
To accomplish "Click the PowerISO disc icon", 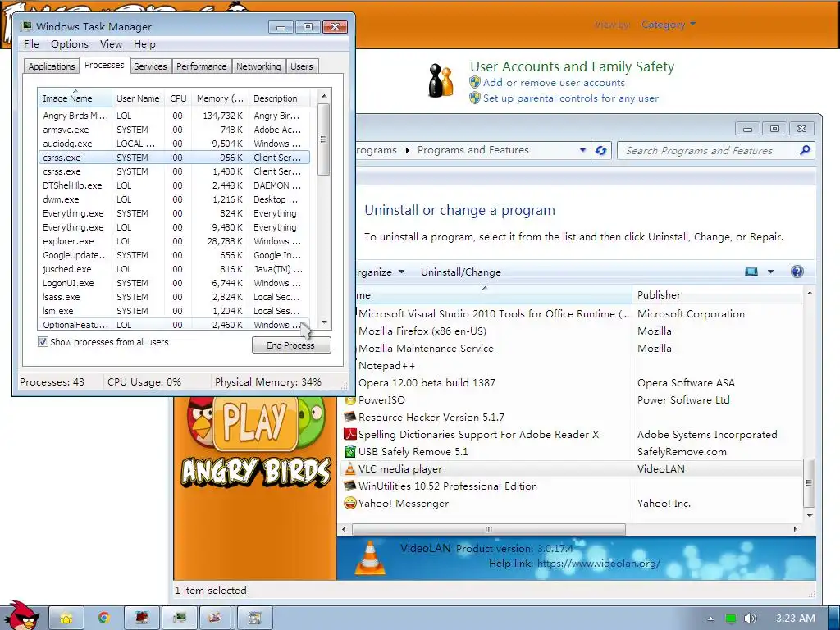I will (x=349, y=400).
